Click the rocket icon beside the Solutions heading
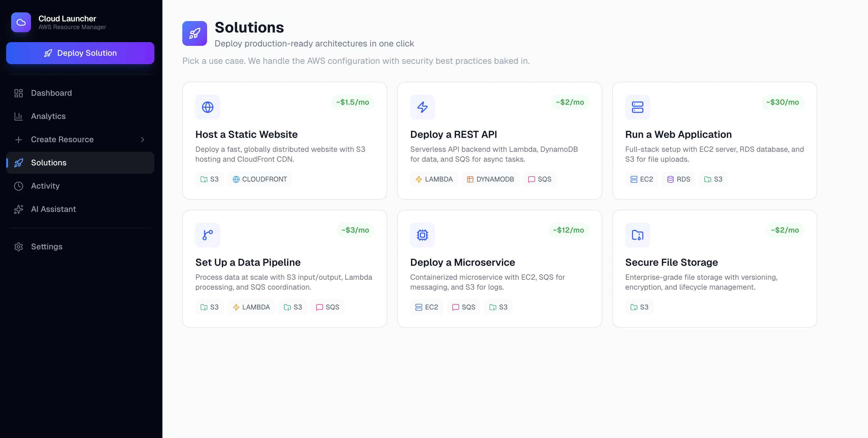 pos(194,33)
